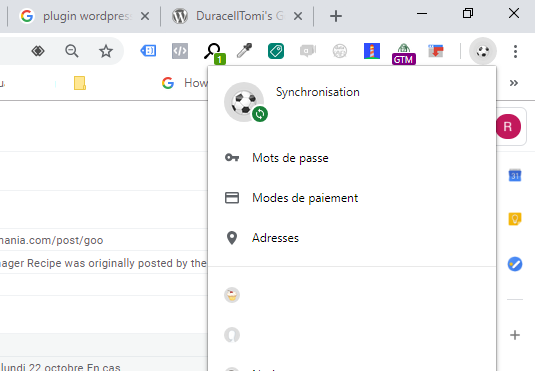This screenshot has height=371, width=535.
Task: Expand hidden bookmarks with double chevron
Action: click(x=514, y=83)
